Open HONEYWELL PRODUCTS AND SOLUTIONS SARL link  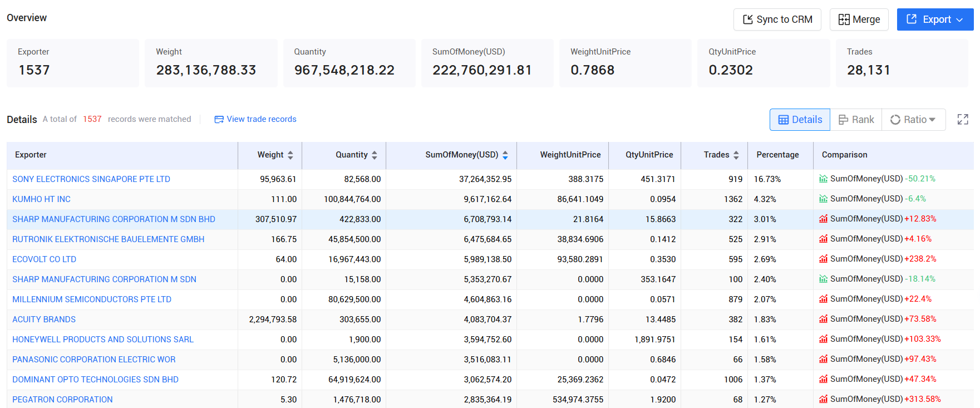click(103, 340)
